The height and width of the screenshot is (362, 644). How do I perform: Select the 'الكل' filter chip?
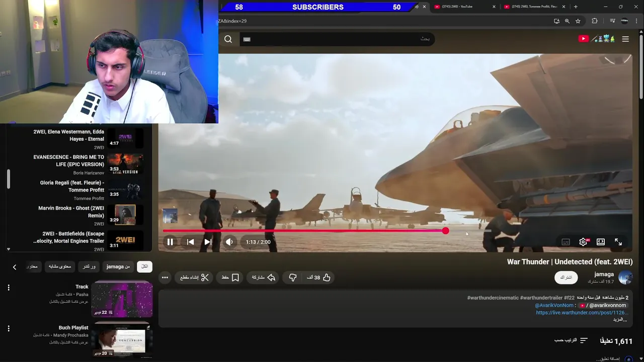(144, 266)
